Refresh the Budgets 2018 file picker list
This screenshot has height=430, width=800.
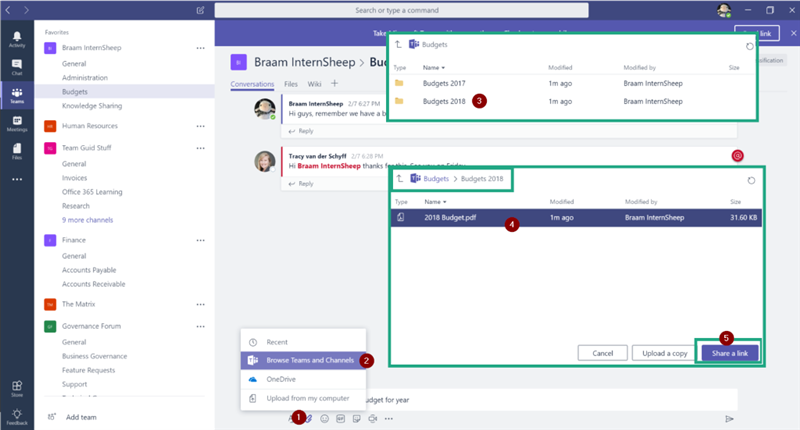coord(751,181)
